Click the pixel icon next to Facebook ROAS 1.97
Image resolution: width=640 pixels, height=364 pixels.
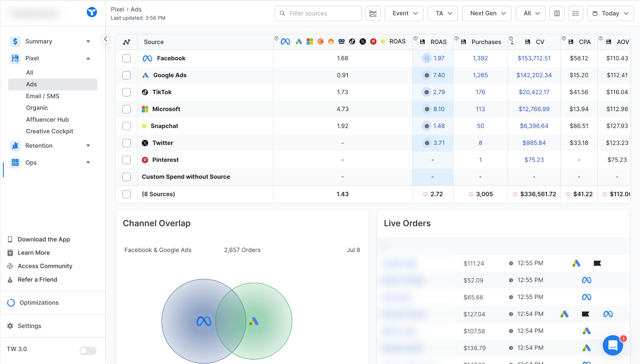tap(427, 58)
